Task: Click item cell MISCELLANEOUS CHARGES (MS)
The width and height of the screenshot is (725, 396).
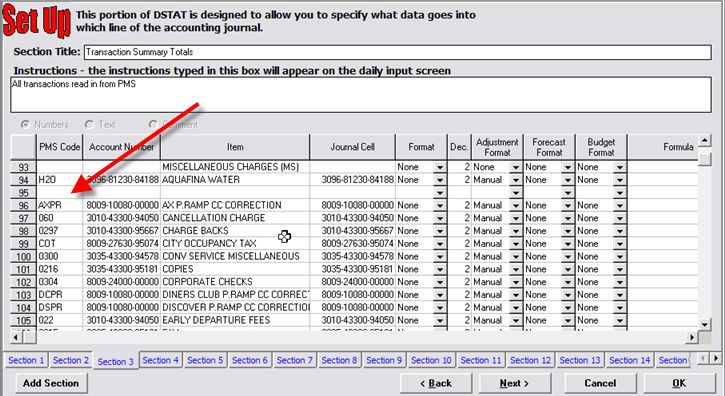Action: pyautogui.click(x=235, y=167)
